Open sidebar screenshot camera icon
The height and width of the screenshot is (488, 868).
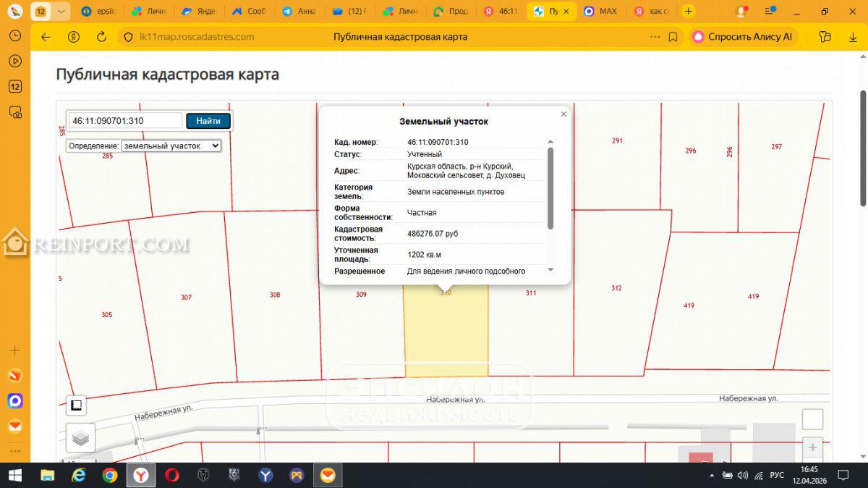(14, 112)
